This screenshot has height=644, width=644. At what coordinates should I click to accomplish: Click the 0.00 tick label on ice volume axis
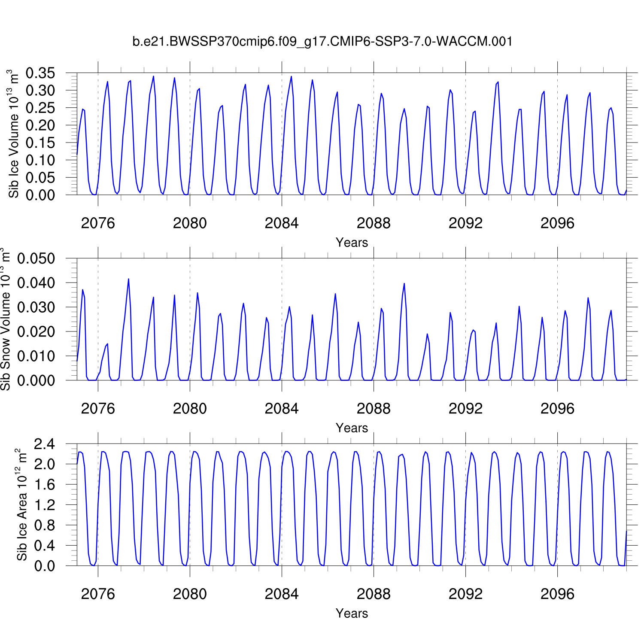(40, 195)
